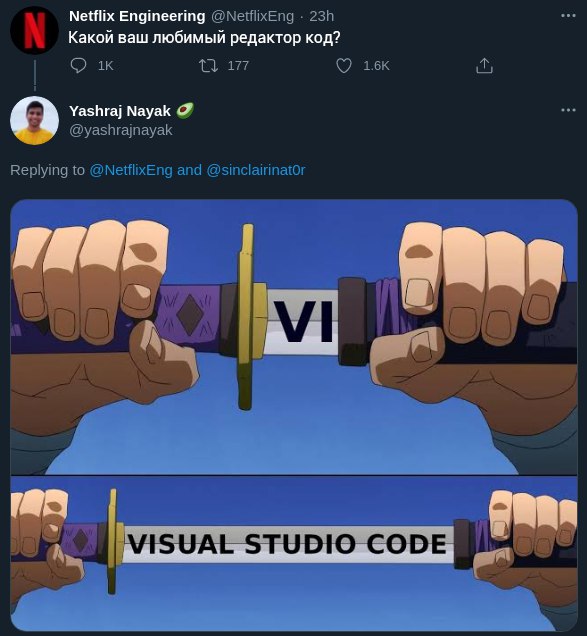
Task: Click the 1K replies count
Action: 105,66
